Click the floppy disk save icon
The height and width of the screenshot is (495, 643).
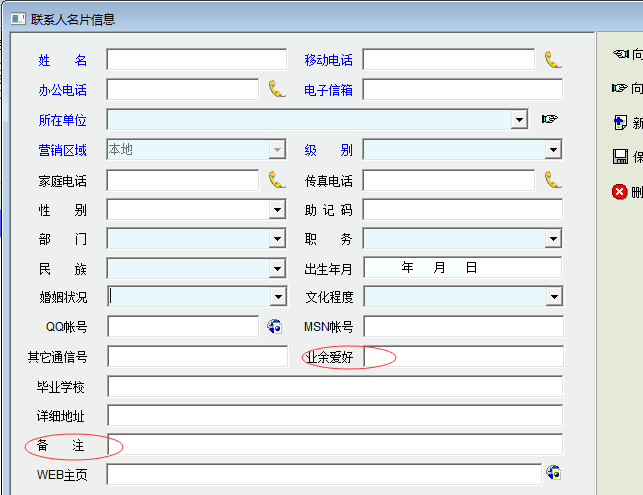(x=620, y=157)
